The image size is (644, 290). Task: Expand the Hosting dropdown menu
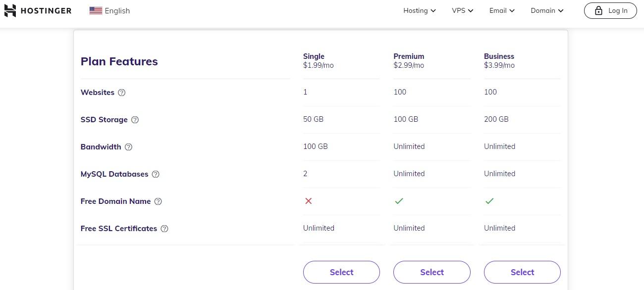point(419,10)
